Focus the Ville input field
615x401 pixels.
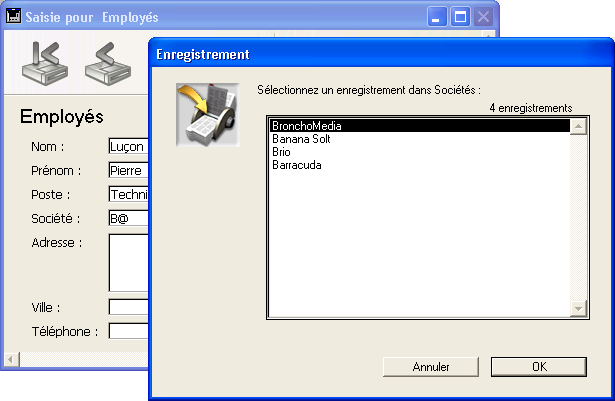[128, 307]
